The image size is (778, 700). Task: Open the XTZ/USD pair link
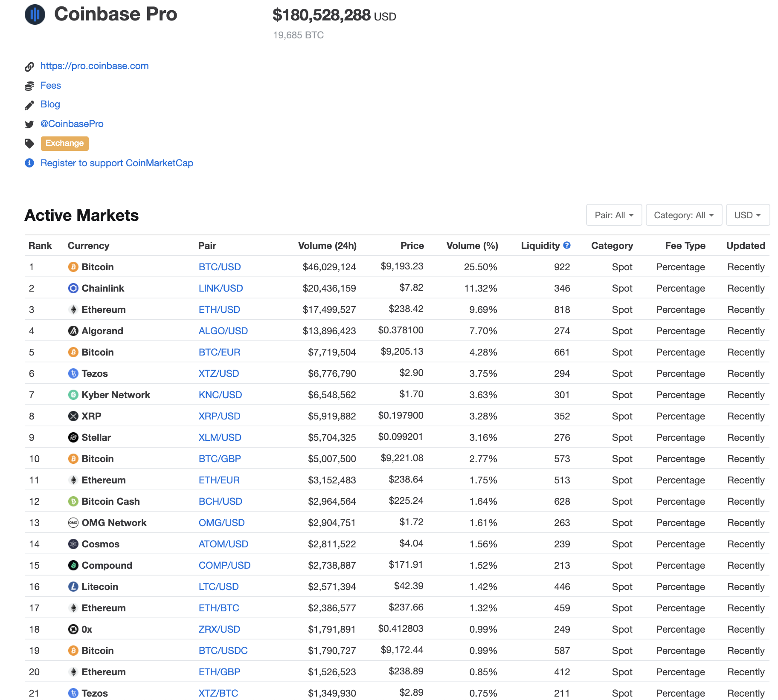point(219,374)
